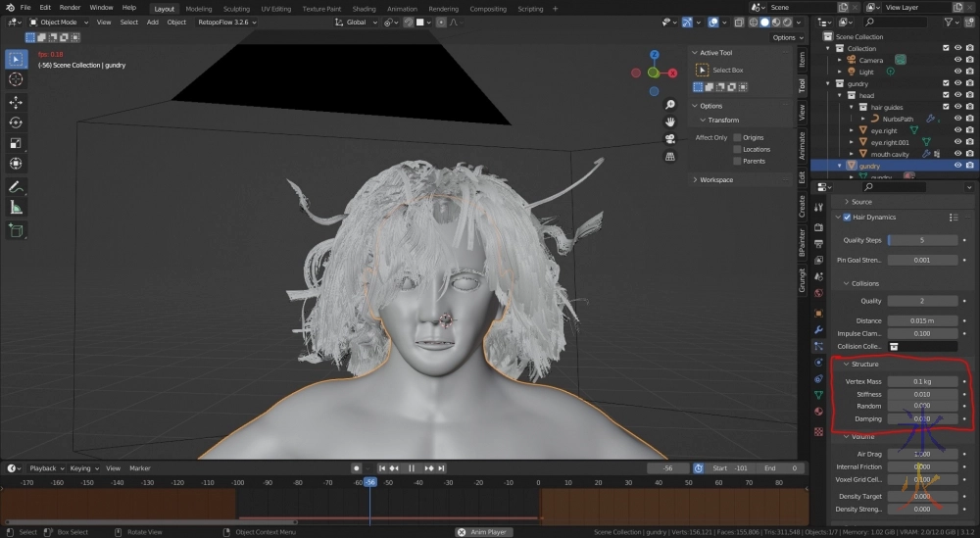This screenshot has width=980, height=538.
Task: Select the Cursor tool in toolbar
Action: (16, 79)
